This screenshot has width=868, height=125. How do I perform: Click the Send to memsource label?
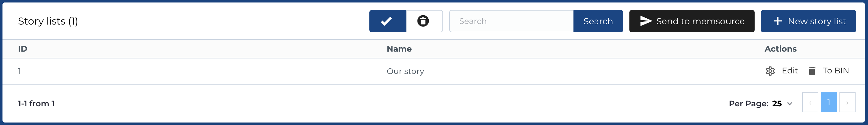click(x=700, y=21)
